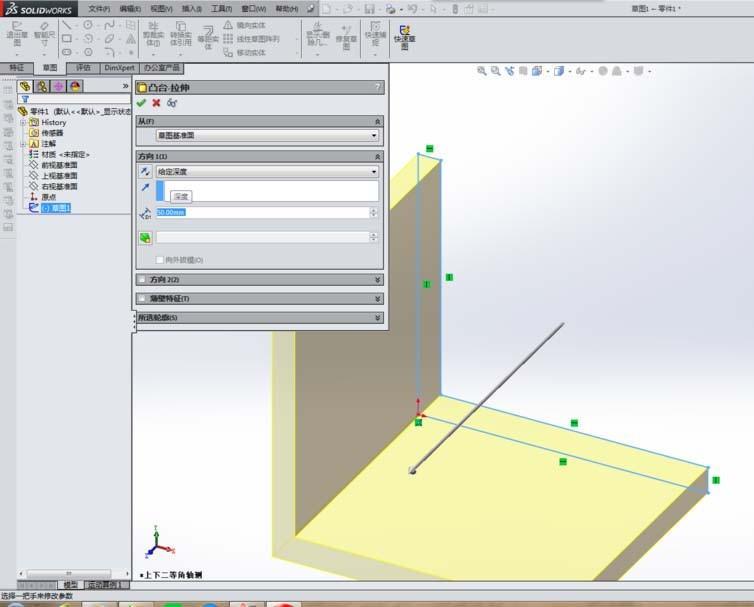This screenshot has height=607, width=754.
Task: Open the DisplayManager tab icon
Action: pos(75,86)
